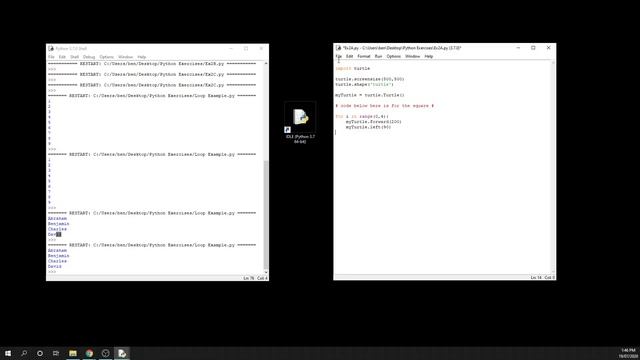Click the editor status bar line/column indicator
640x360 pixels.
543,278
